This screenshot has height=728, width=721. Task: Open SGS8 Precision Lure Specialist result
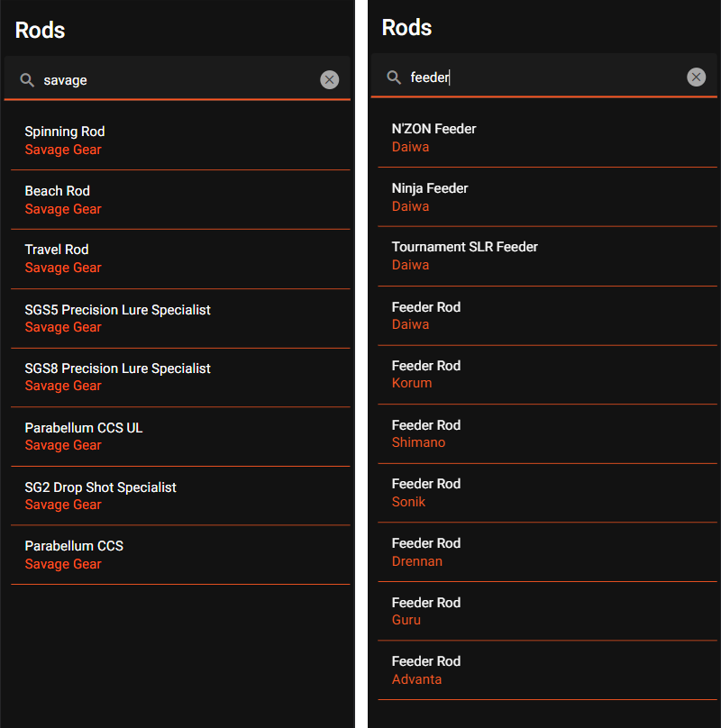[x=180, y=378]
